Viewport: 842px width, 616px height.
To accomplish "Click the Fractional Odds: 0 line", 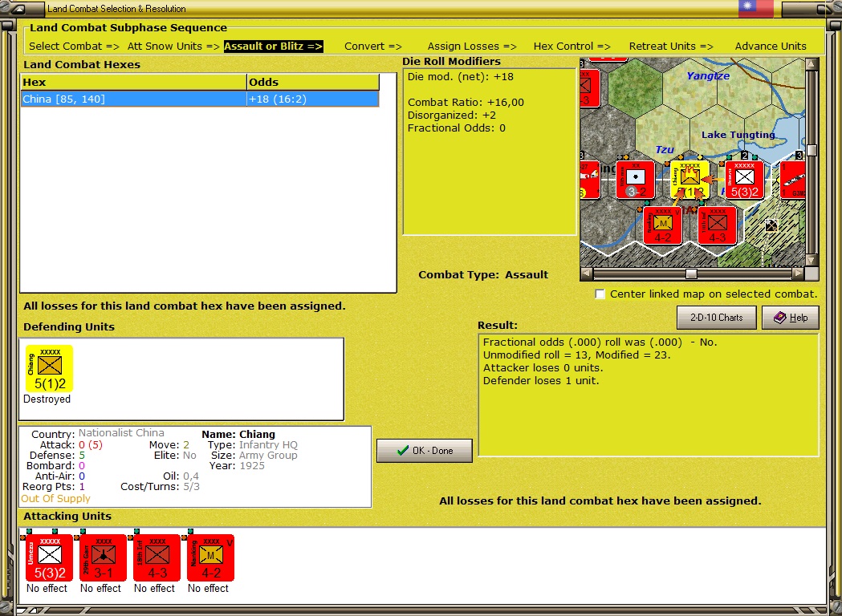I will tap(456, 128).
